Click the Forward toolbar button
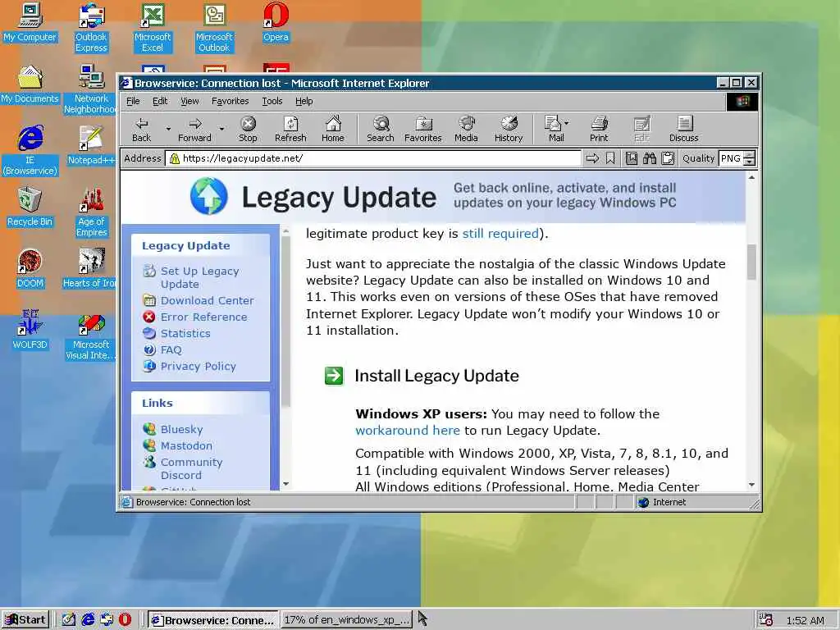840x630 pixels. [x=194, y=129]
